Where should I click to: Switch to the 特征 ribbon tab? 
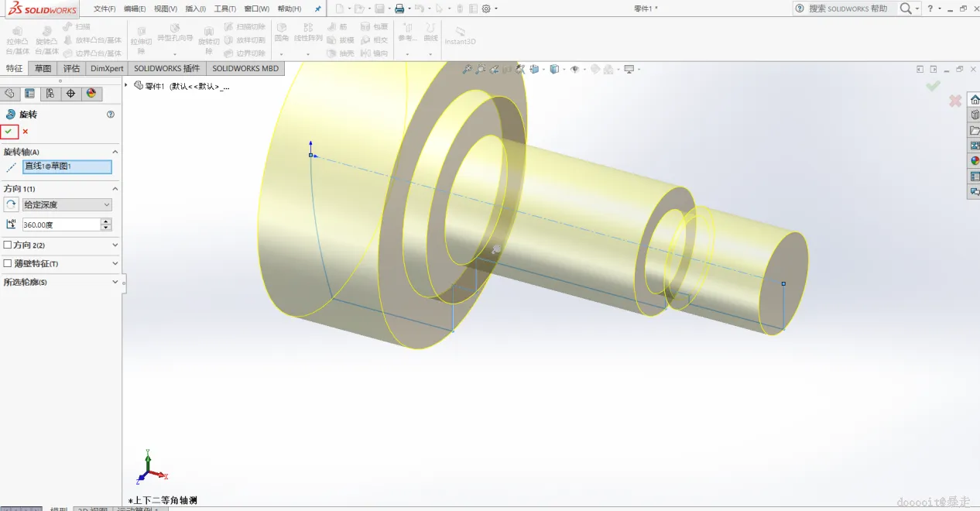[14, 68]
